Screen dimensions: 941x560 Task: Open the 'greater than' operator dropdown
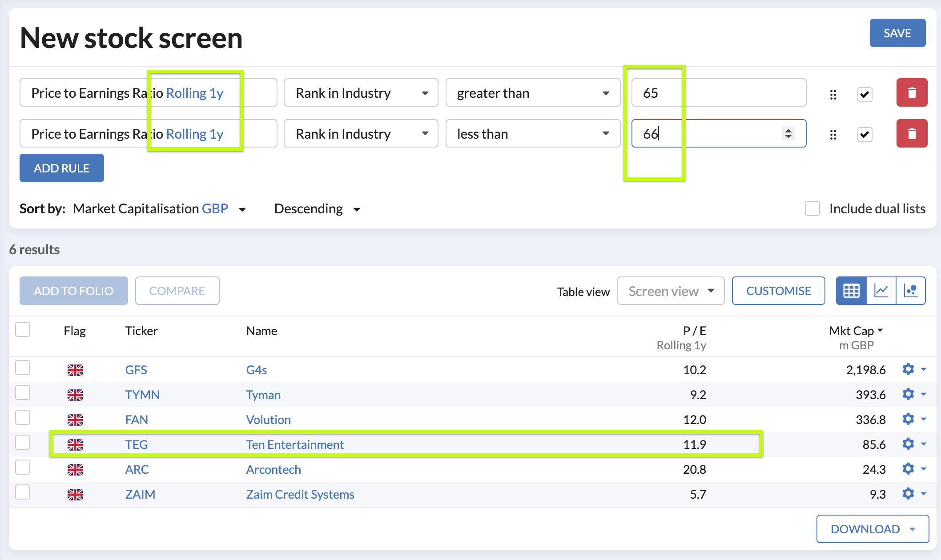533,93
